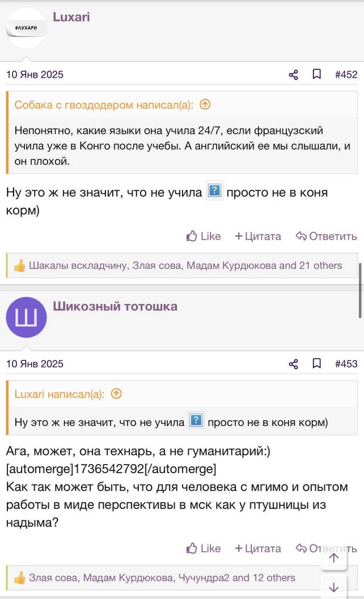The height and width of the screenshot is (599, 364).
Task: Share post #452 via share icon
Action: click(293, 75)
